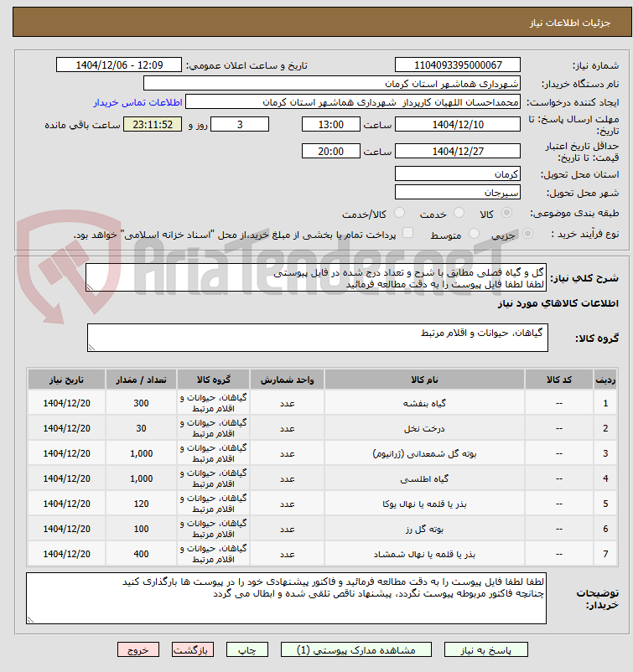Click the request creator field محمداحسان اللهیان
633x672 pixels.
pyautogui.click(x=353, y=102)
